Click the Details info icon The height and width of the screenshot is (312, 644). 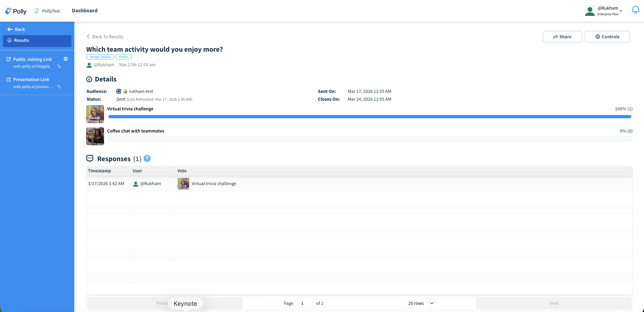[89, 79]
